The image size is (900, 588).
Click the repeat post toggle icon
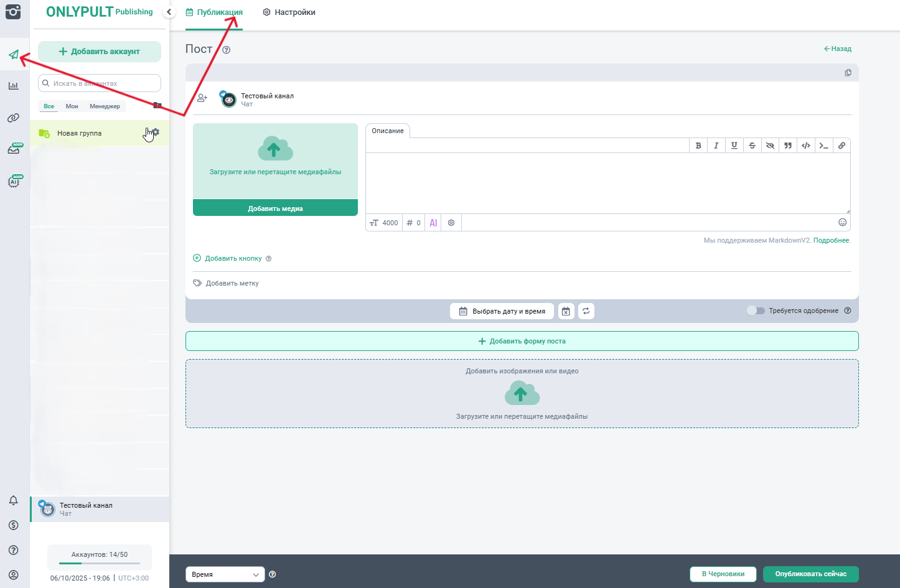586,311
